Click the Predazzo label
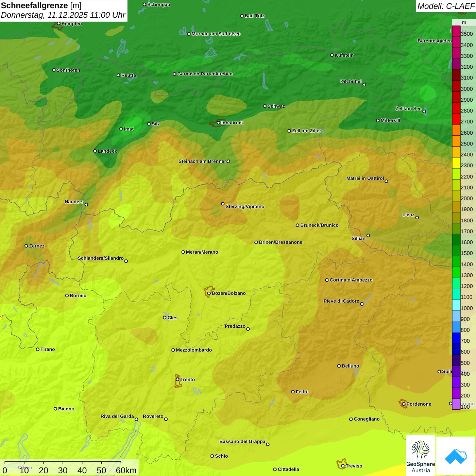Screen dimensions: 476x476 tap(235, 326)
